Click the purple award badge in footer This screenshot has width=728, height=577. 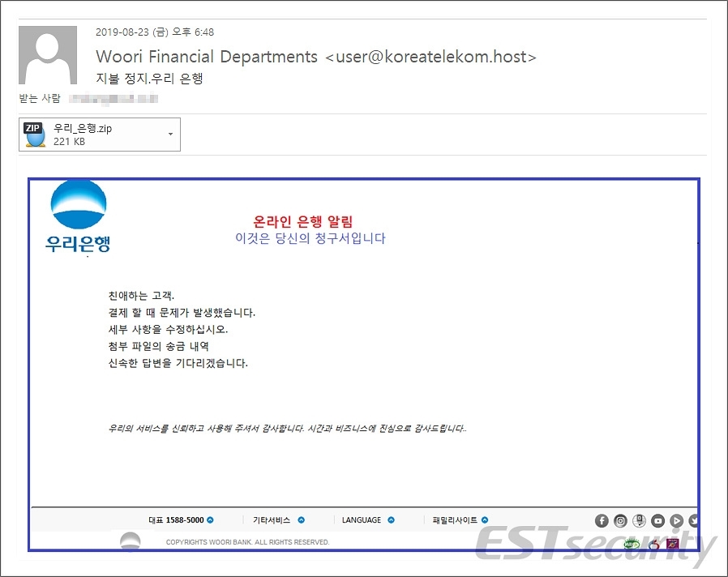click(x=673, y=543)
